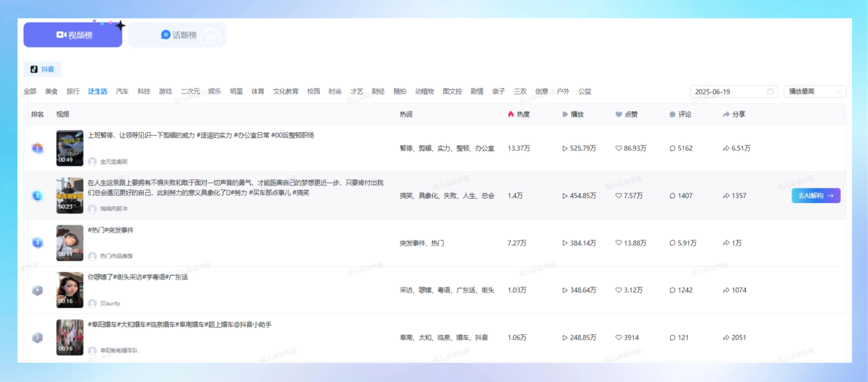The height and width of the screenshot is (382, 868).
Task: Choose the 娱乐 category
Action: pyautogui.click(x=215, y=92)
